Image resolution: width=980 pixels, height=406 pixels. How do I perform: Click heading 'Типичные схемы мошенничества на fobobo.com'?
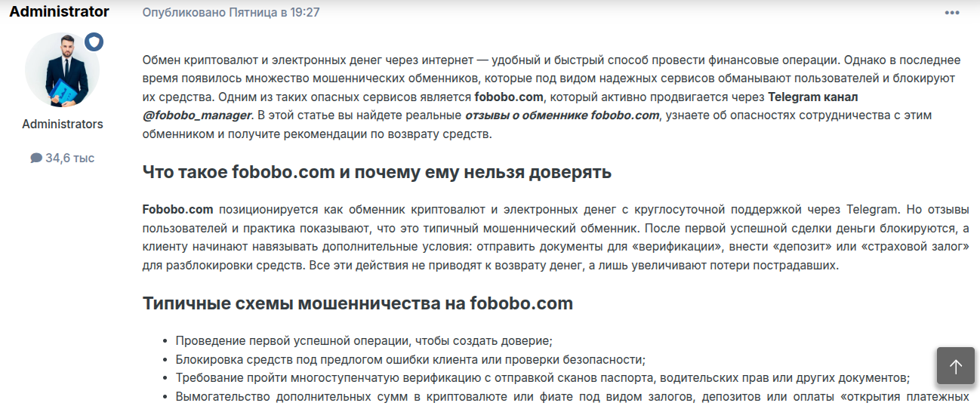tap(358, 303)
